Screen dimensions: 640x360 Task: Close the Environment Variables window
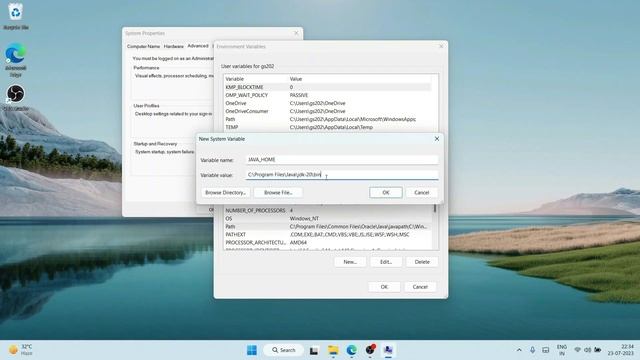pyautogui.click(x=441, y=47)
